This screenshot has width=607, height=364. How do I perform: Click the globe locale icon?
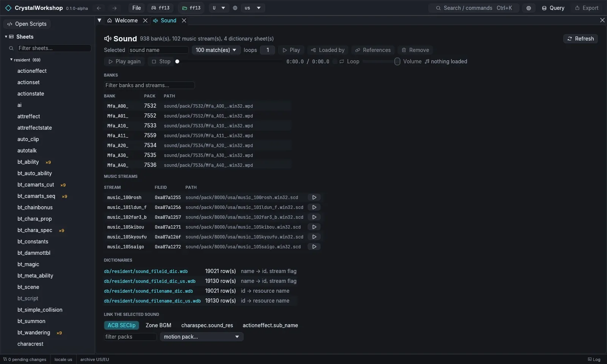pos(235,8)
